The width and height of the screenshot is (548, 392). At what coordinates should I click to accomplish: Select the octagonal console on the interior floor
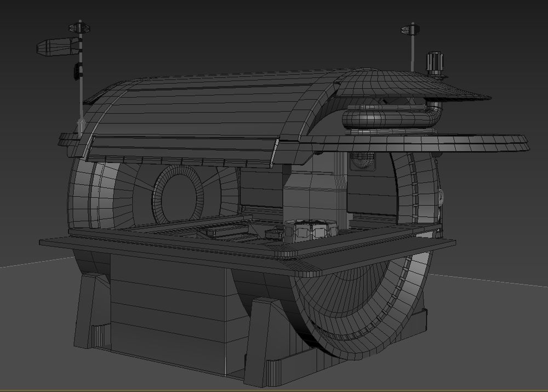click(310, 230)
